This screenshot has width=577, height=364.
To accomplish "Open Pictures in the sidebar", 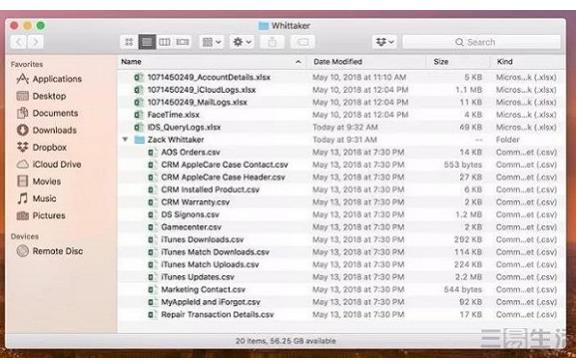I will click(x=41, y=216).
